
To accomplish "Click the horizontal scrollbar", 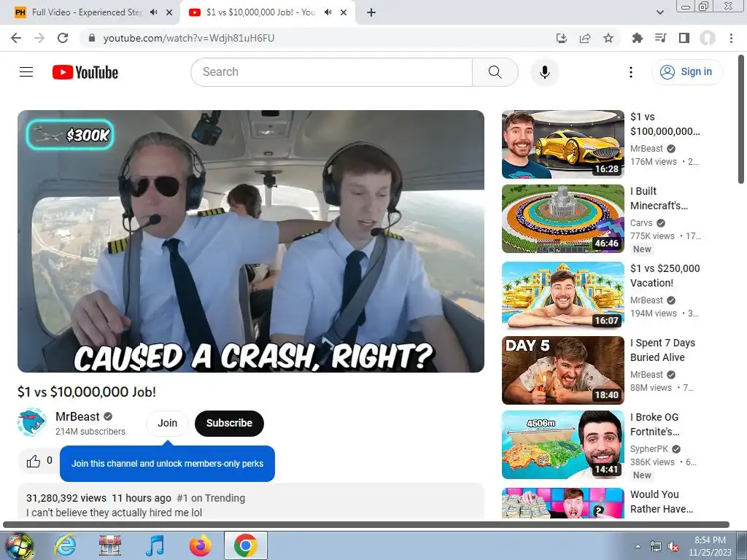I will point(366,524).
